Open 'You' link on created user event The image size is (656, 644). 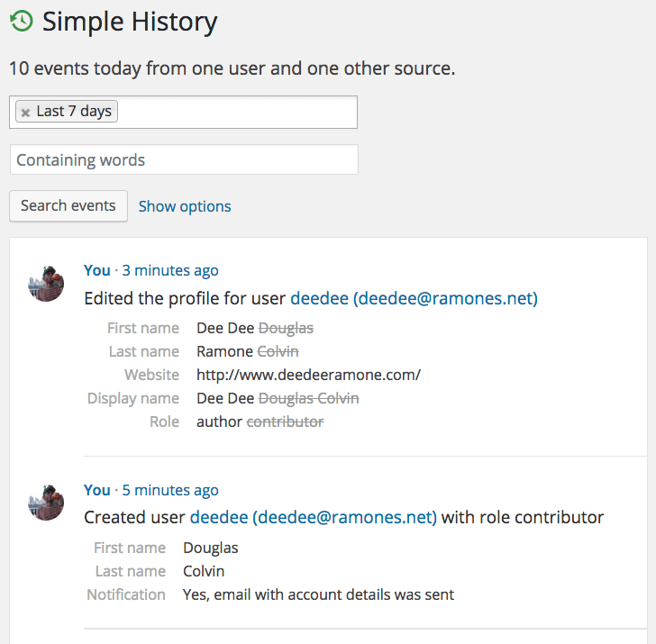pyautogui.click(x=96, y=490)
